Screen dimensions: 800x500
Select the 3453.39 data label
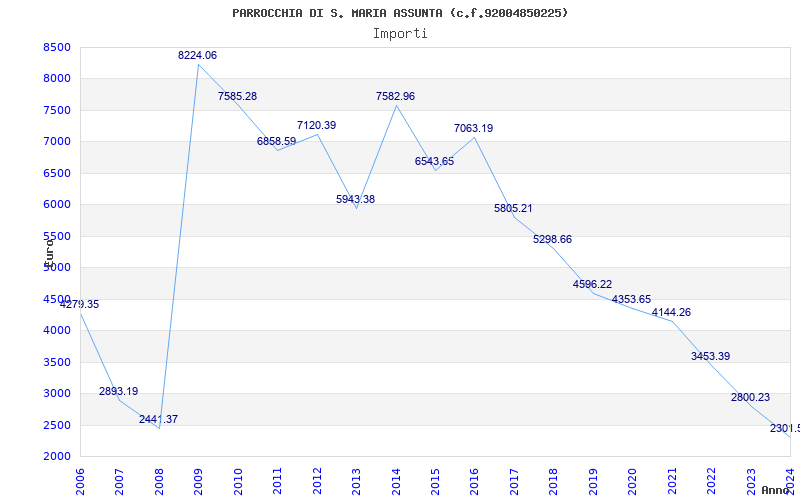coord(711,356)
